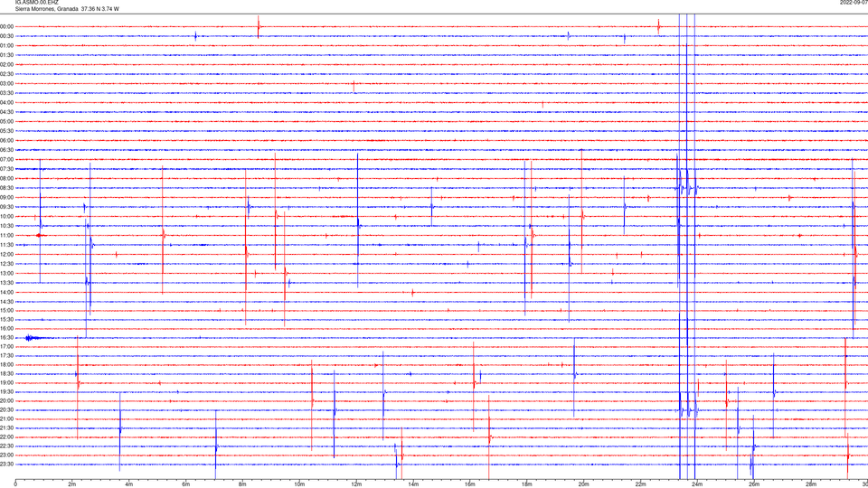Click the 12m tick on minute axis
Image resolution: width=868 pixels, height=488 pixels.
coord(356,484)
